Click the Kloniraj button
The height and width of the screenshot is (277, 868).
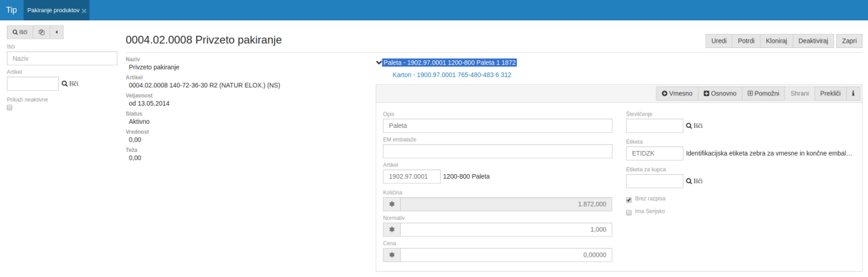pyautogui.click(x=776, y=41)
